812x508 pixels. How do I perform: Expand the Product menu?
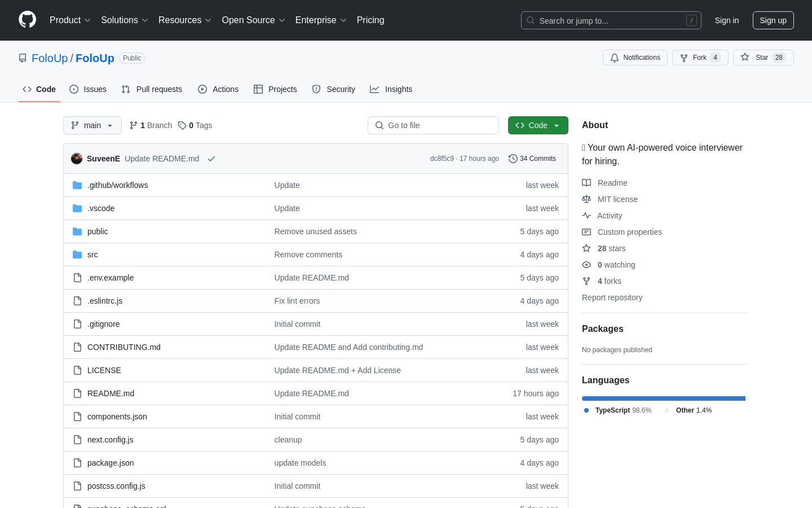pyautogui.click(x=70, y=20)
